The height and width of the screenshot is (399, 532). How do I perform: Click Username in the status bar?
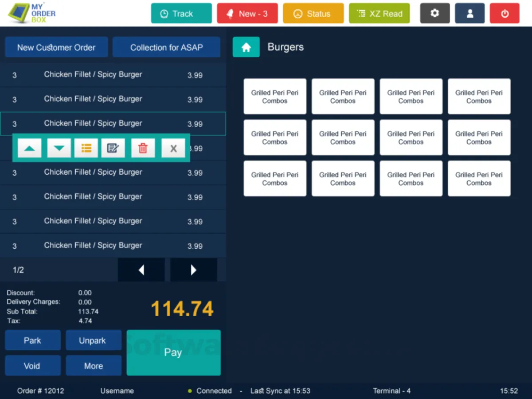point(117,391)
